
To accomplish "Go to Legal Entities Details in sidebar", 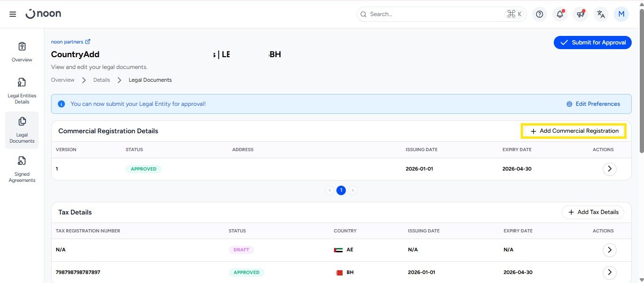I will click(22, 91).
